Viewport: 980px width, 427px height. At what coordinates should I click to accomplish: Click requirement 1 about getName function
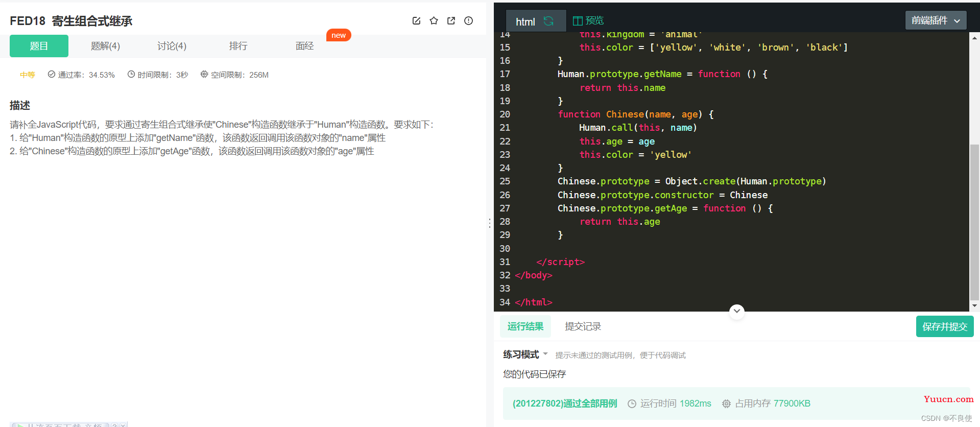click(x=198, y=138)
